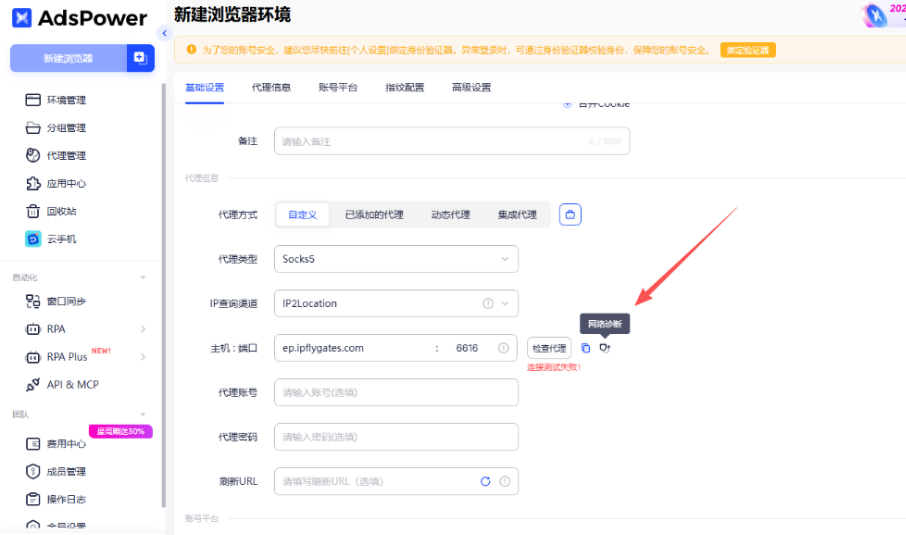Click the 代理账号 input field
The image size is (906, 535).
396,392
